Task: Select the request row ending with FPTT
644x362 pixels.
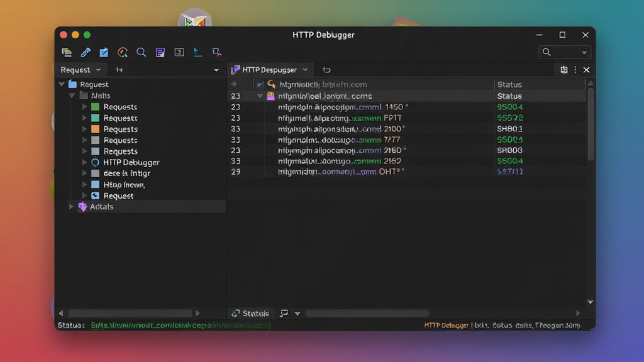Action: 407,118
